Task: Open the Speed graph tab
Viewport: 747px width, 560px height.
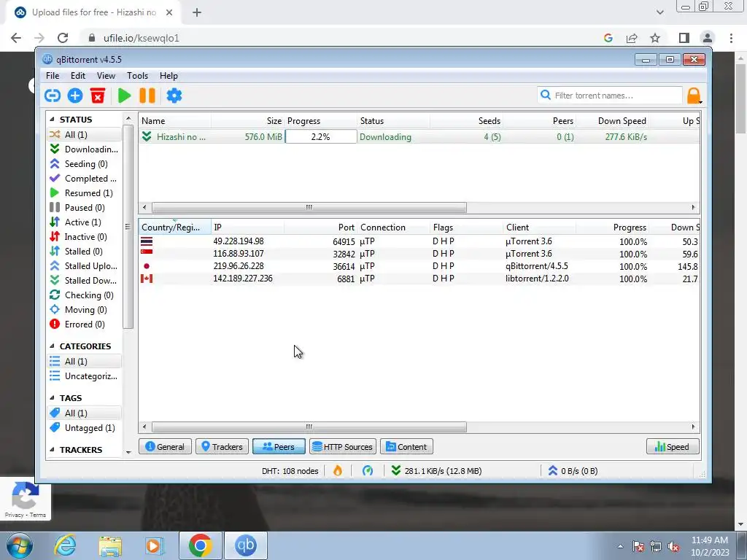Action: click(x=673, y=447)
